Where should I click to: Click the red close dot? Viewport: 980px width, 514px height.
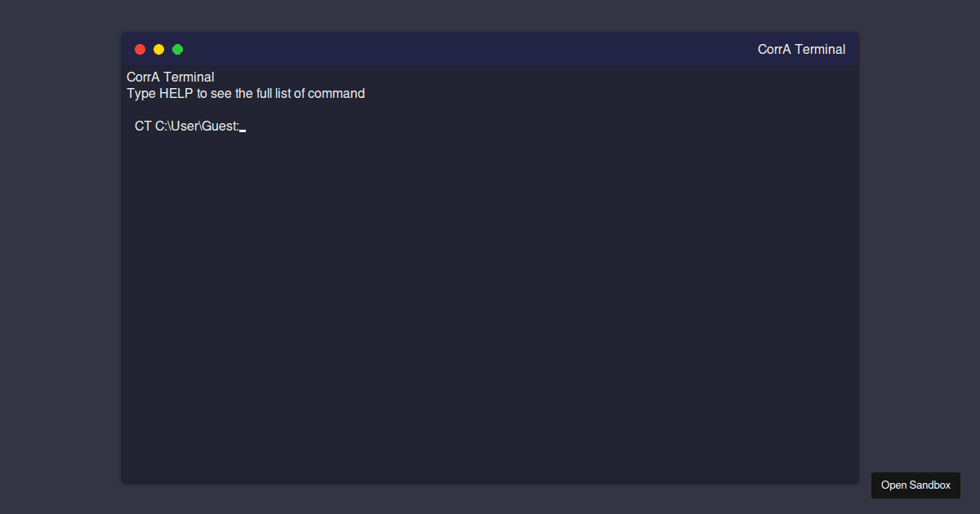[x=140, y=49]
